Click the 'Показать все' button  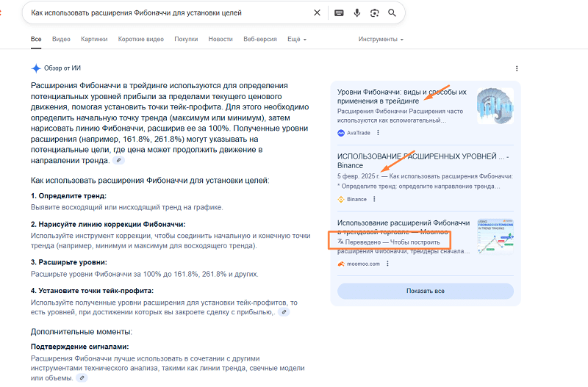pyautogui.click(x=426, y=291)
